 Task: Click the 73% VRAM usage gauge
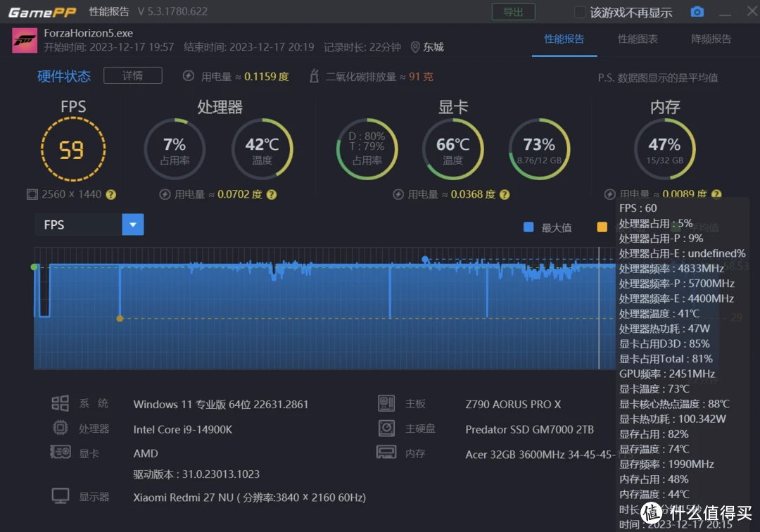(x=539, y=149)
